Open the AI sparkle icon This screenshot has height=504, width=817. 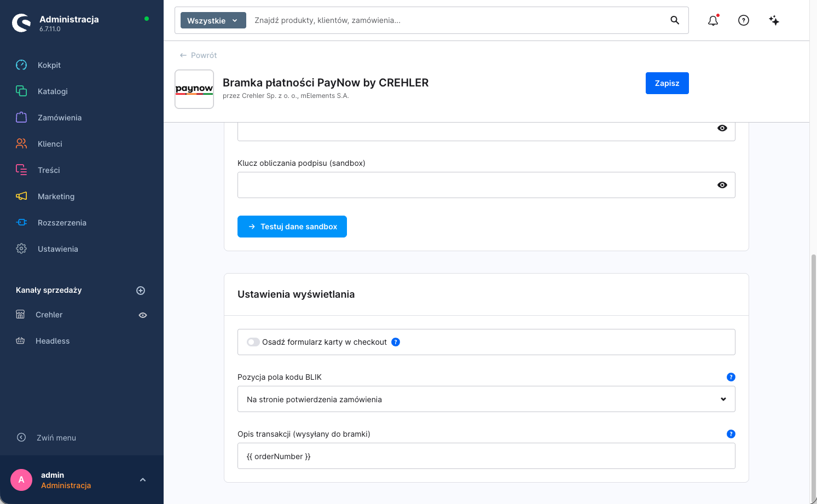coord(774,20)
